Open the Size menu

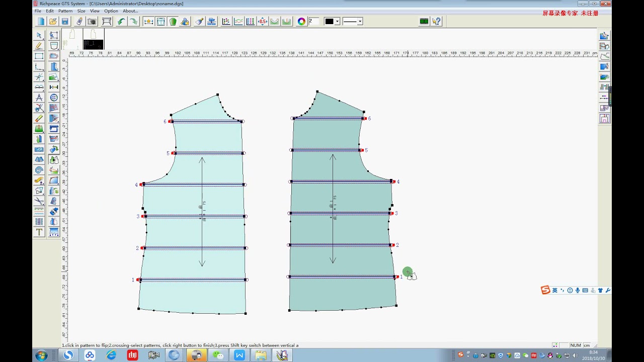coord(81,11)
